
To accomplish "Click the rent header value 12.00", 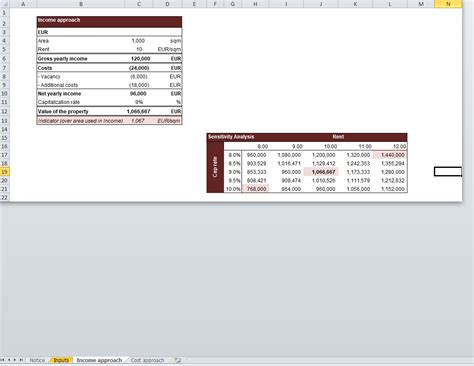I will click(390, 146).
